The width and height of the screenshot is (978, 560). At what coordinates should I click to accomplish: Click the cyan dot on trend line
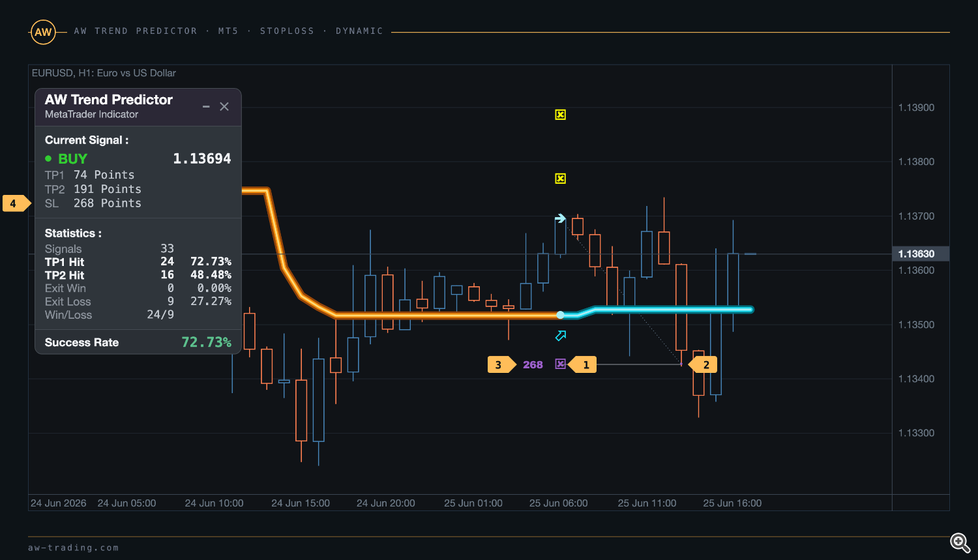pos(560,315)
